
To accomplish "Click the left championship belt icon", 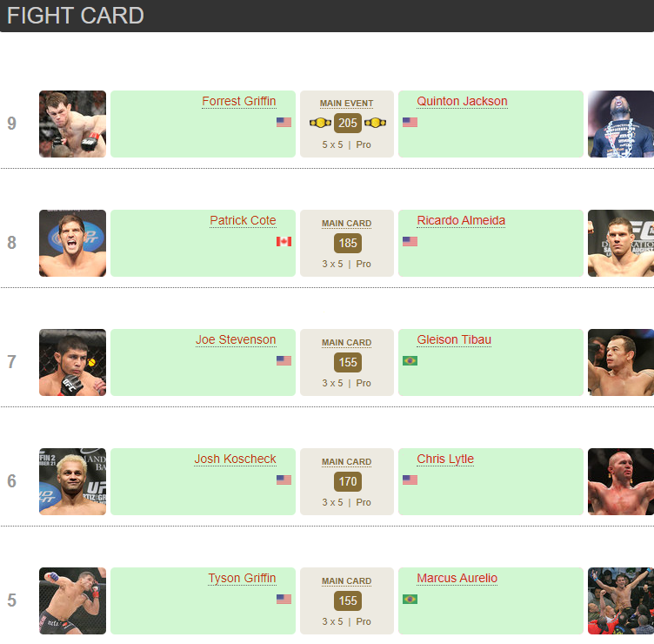I will 321,123.
